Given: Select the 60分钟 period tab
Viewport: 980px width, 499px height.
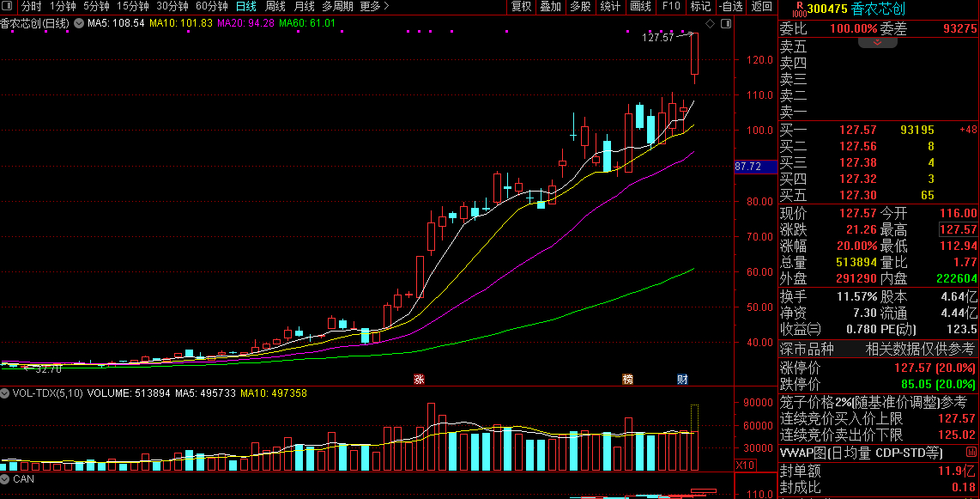Looking at the screenshot, I should tap(211, 6).
